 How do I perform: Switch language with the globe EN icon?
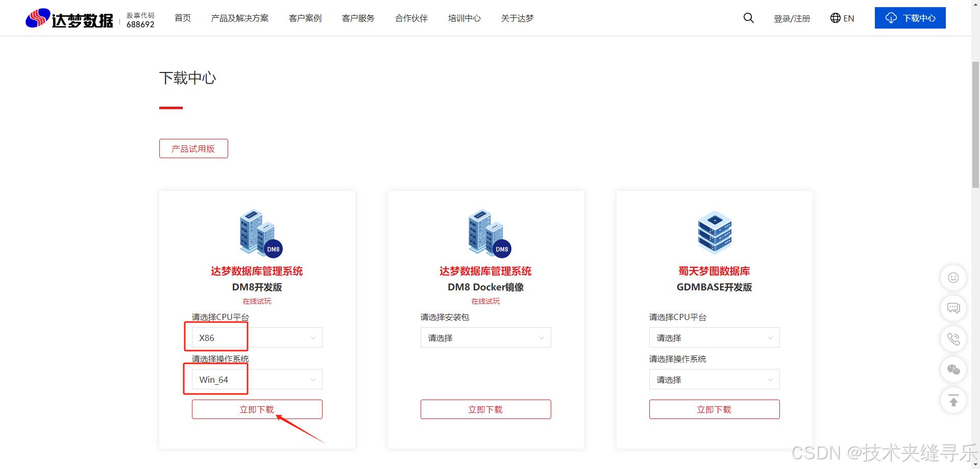842,18
